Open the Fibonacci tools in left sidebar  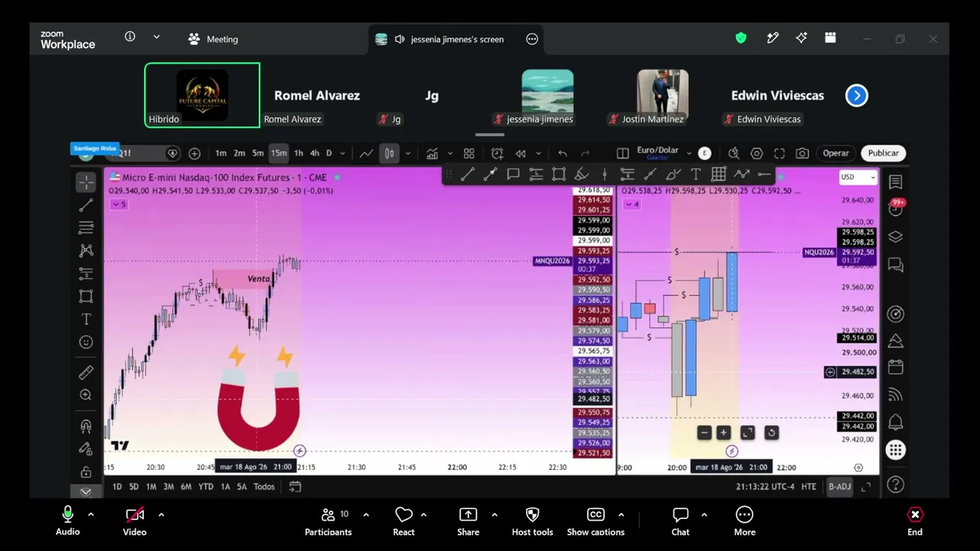coord(86,228)
